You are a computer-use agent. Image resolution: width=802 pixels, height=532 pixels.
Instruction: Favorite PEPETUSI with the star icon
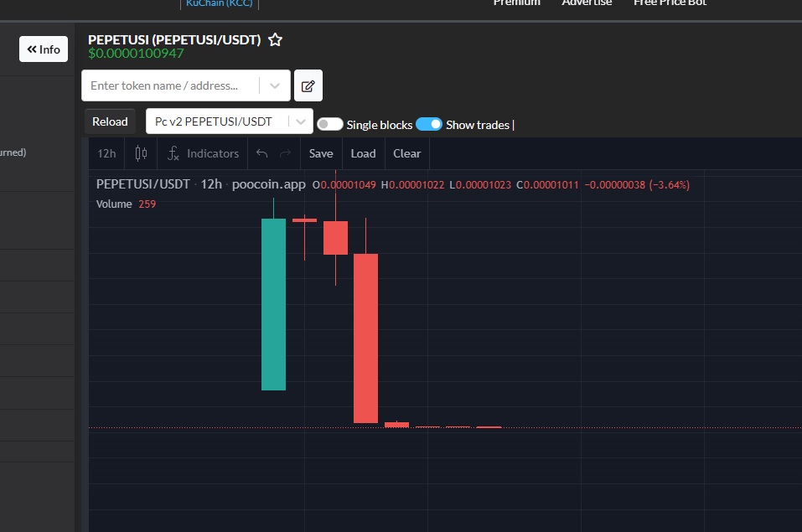click(x=275, y=39)
